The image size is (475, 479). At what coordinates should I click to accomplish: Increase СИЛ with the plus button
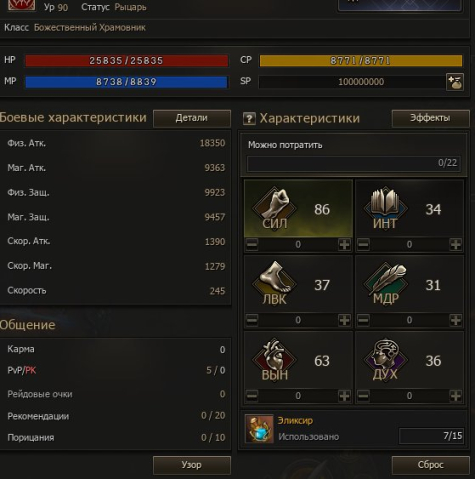pyautogui.click(x=344, y=244)
